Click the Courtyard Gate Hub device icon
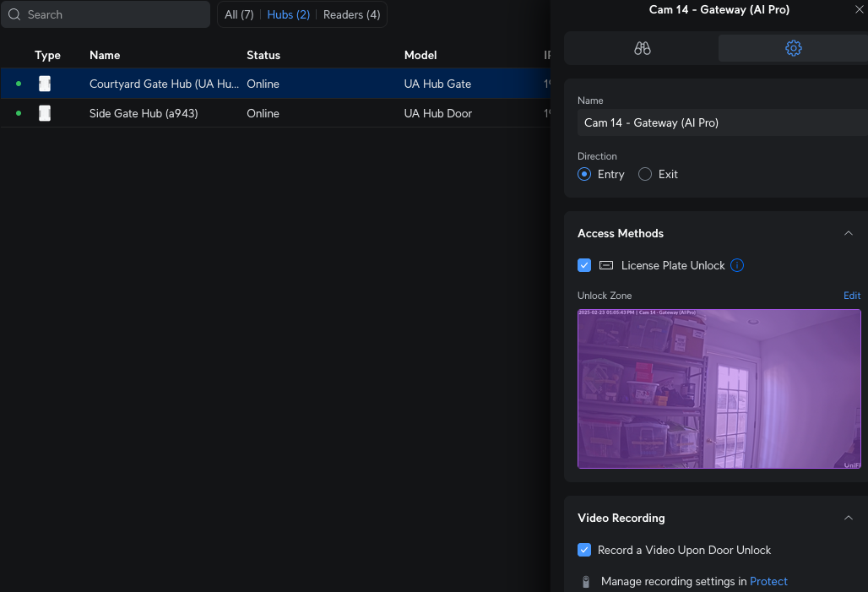Screen dimensions: 868x592 tap(45, 84)
